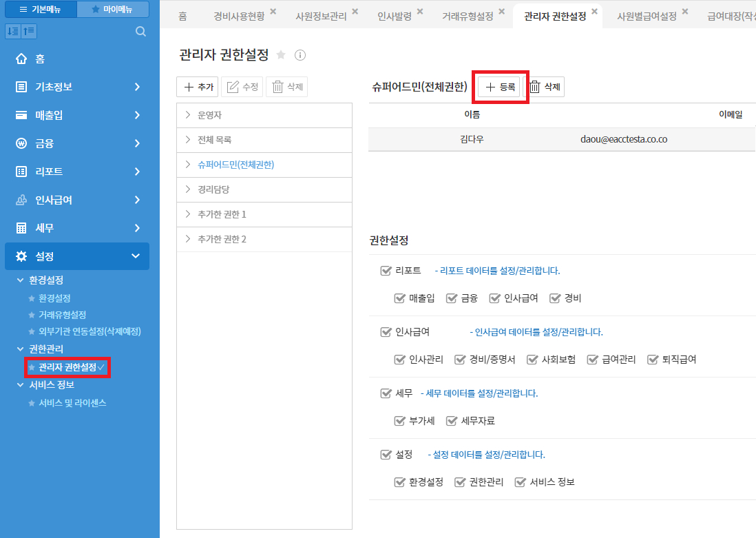This screenshot has height=538, width=756.
Task: Toggle the 퇴직급여 checkbox
Action: point(653,360)
